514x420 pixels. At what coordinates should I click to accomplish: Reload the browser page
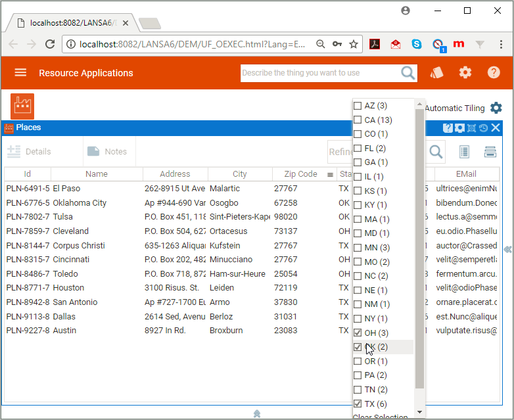(50, 44)
